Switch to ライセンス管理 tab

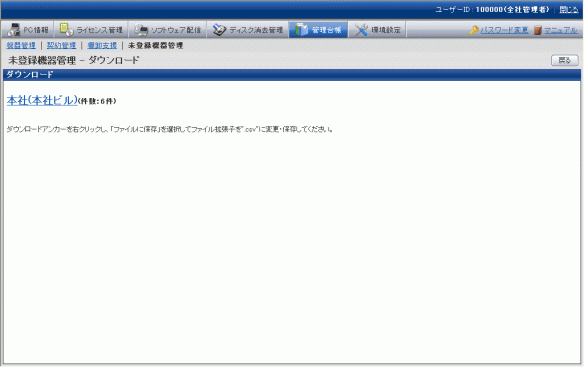[91, 30]
